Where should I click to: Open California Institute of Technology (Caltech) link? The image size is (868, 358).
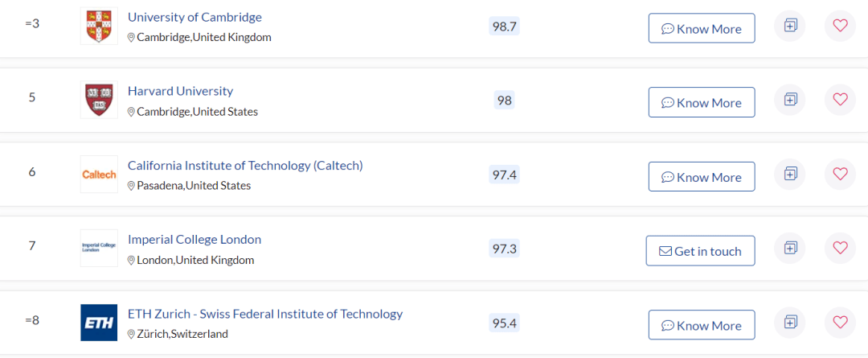click(245, 165)
